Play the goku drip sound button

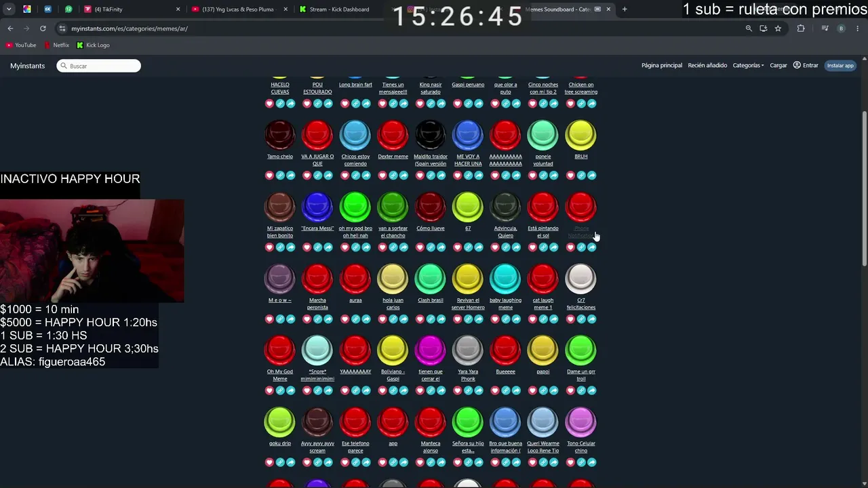point(280,422)
